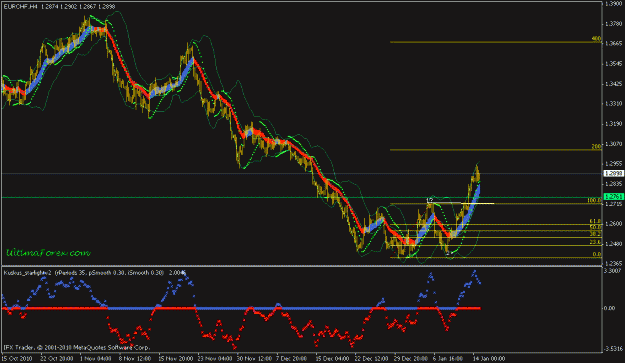Click the 1.3310 price scale label
Screen dimensions: 625x363
point(613,104)
